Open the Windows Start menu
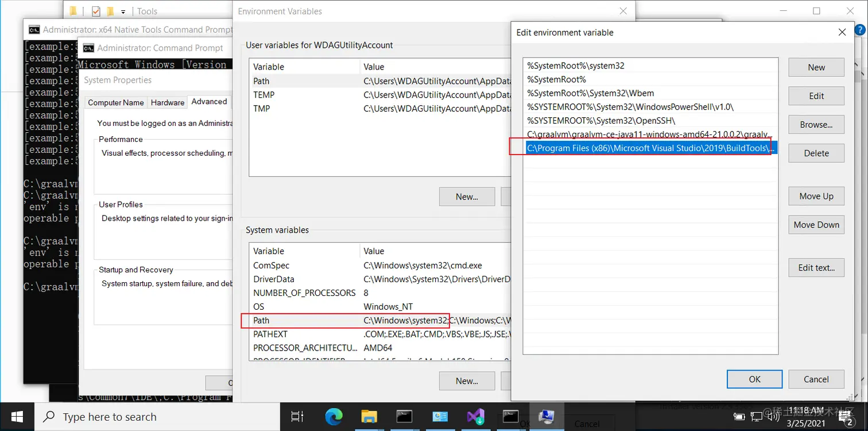 coord(17,417)
